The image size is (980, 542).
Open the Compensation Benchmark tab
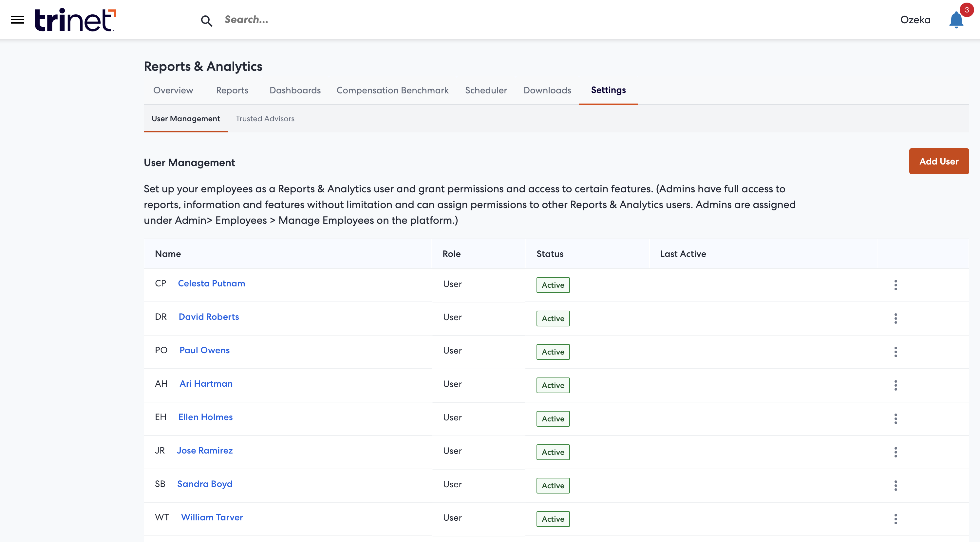pos(392,90)
